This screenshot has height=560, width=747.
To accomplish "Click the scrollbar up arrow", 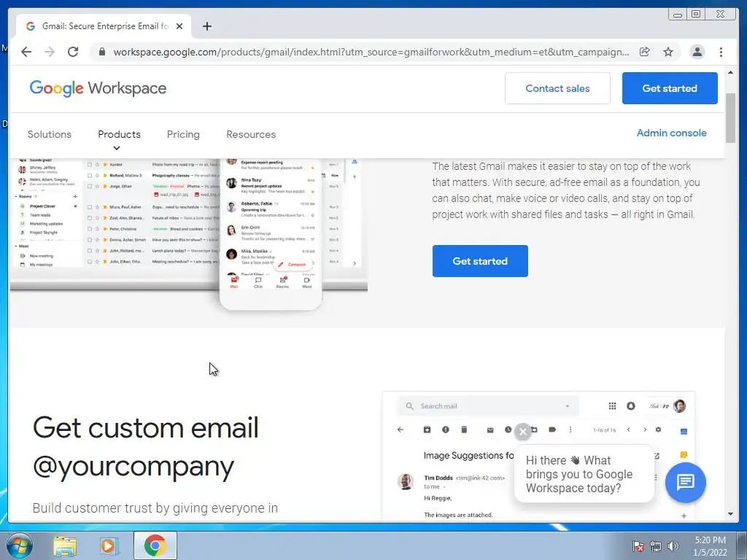I will (x=730, y=72).
